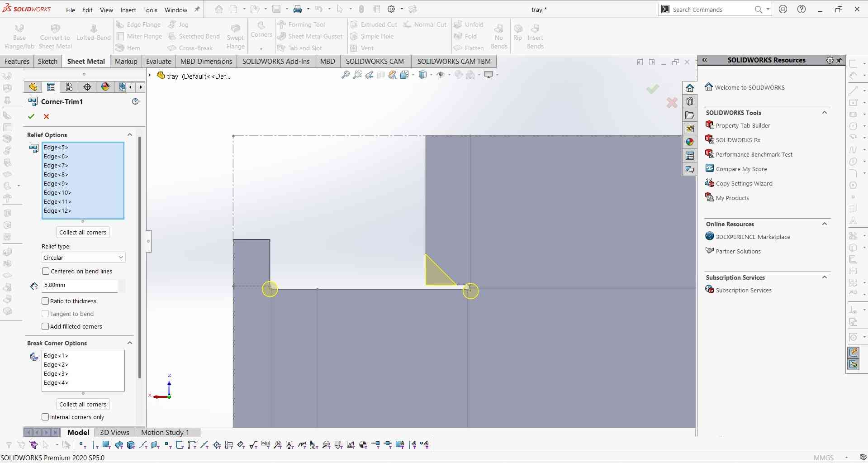Open the SOLIDWORKS Resources pane gear settings
Screen dimensions: 868x463
(830, 60)
